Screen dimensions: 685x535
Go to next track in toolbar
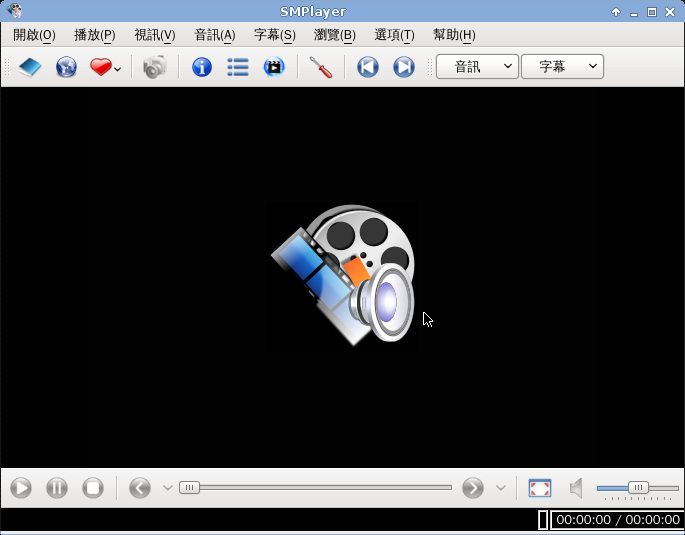click(x=404, y=67)
